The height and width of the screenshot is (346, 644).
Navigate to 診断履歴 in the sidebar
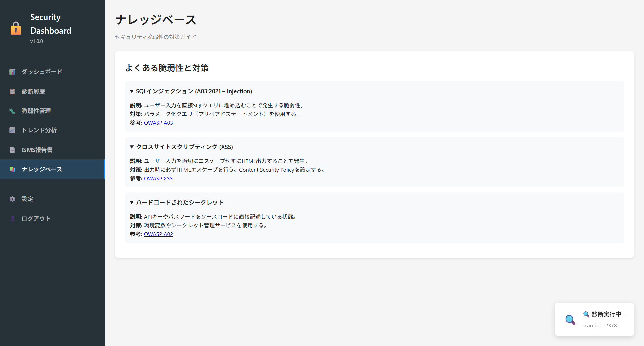coord(33,91)
